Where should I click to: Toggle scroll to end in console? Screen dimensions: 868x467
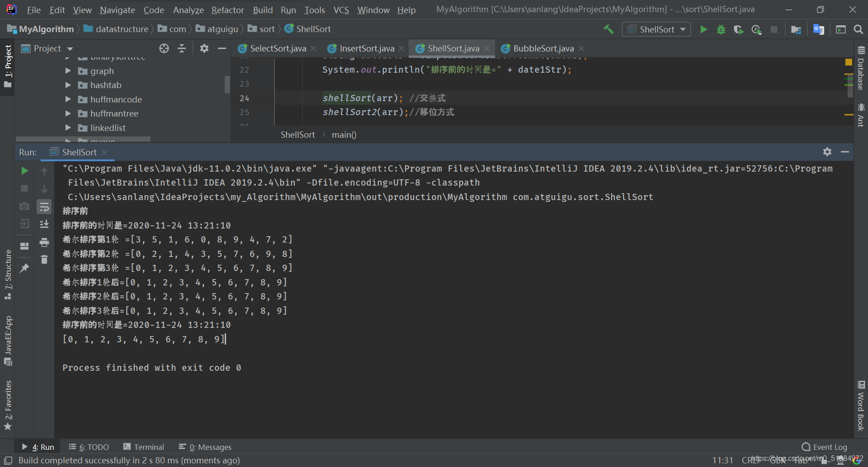(x=44, y=224)
